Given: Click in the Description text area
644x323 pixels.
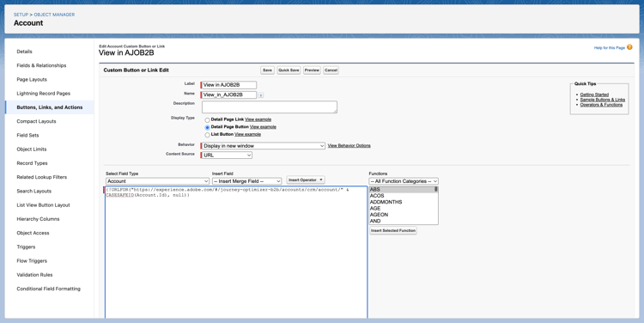Looking at the screenshot, I should coord(270,107).
